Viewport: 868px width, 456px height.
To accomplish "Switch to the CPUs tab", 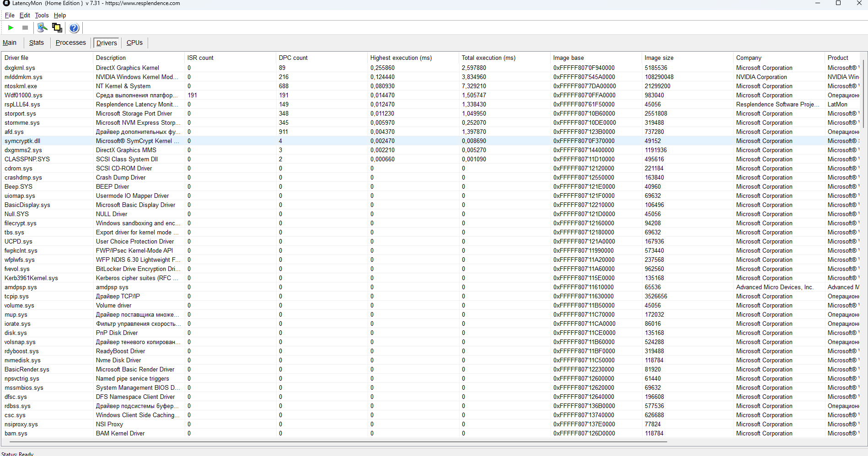I will (134, 42).
